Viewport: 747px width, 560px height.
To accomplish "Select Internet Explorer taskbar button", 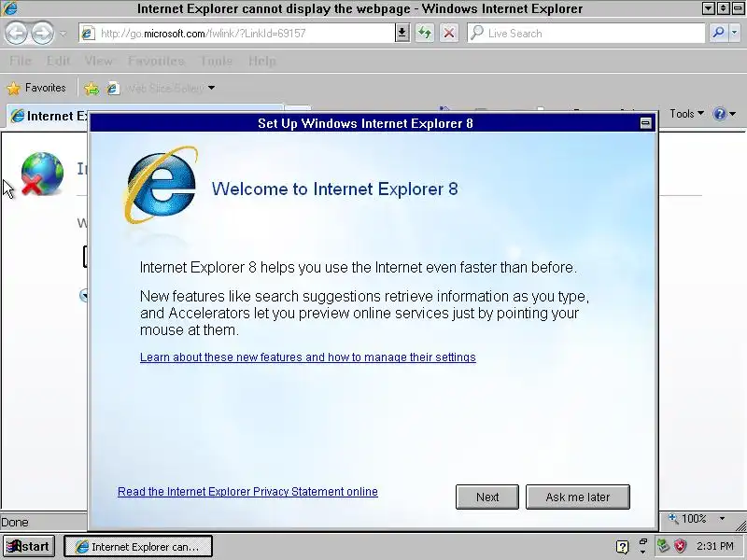I will click(138, 547).
